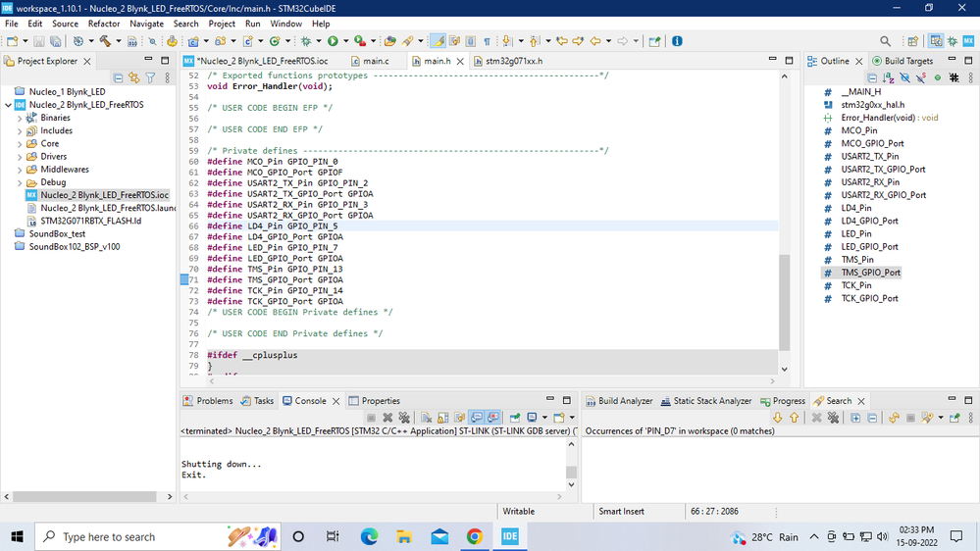Expand the Middlewares folder
980x551 pixels.
[20, 170]
